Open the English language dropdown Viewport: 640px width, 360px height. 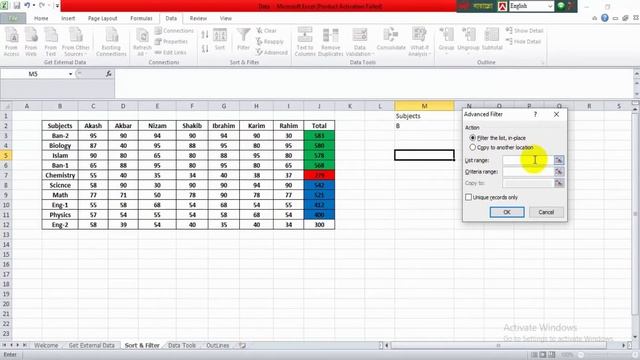pyautogui.click(x=550, y=6)
